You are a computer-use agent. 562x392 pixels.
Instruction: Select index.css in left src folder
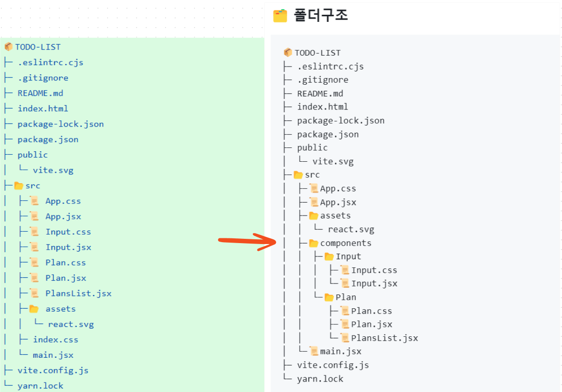(x=56, y=339)
